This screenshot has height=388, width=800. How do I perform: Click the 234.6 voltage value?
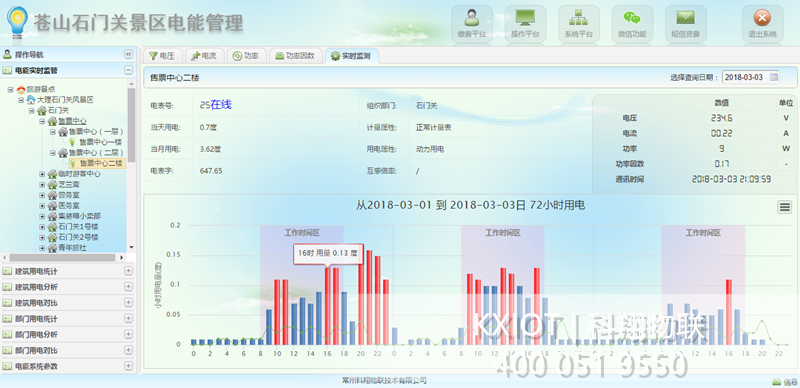[x=721, y=118]
